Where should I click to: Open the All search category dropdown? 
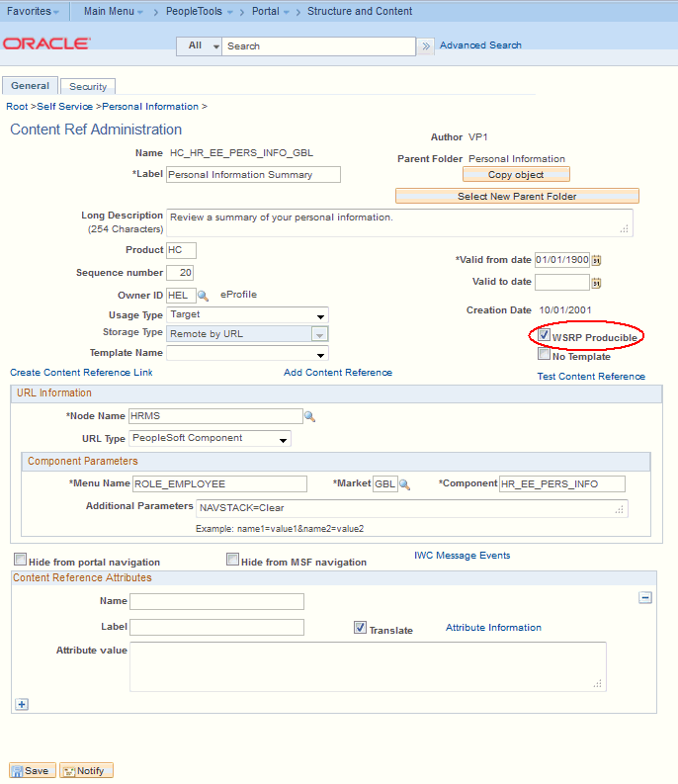(x=199, y=46)
